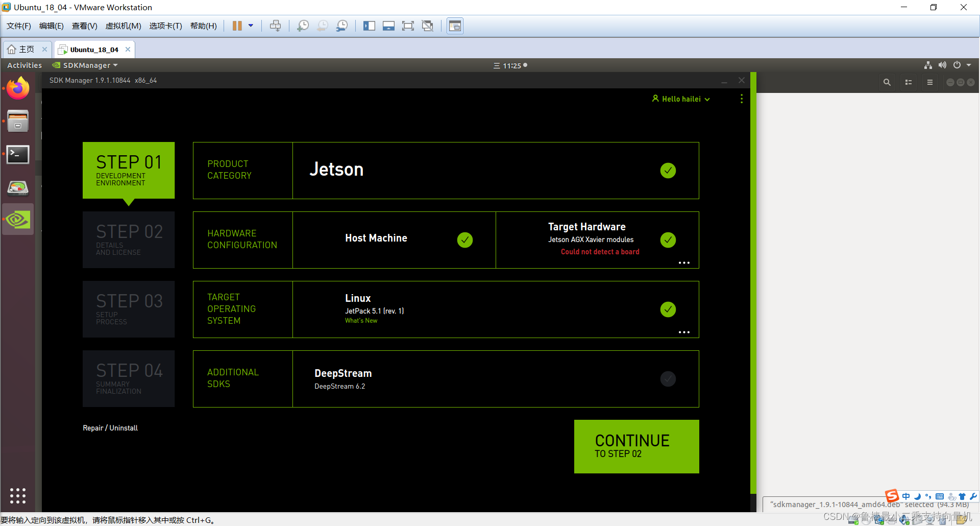
Task: Launch Terminal from the dock
Action: (18, 154)
